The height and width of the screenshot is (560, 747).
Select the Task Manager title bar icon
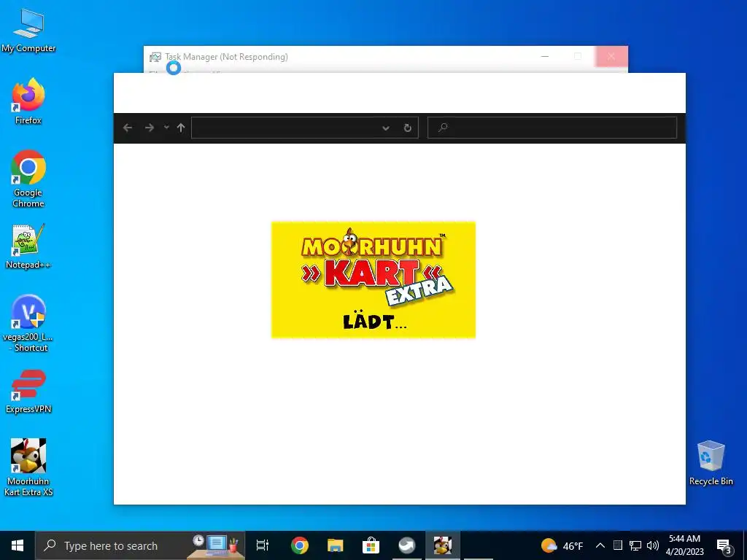155,57
